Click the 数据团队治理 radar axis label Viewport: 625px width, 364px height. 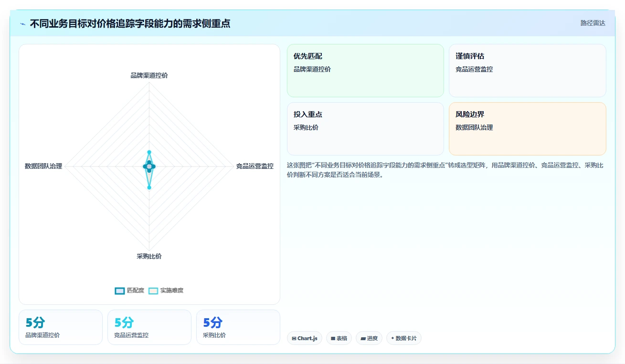pyautogui.click(x=43, y=166)
